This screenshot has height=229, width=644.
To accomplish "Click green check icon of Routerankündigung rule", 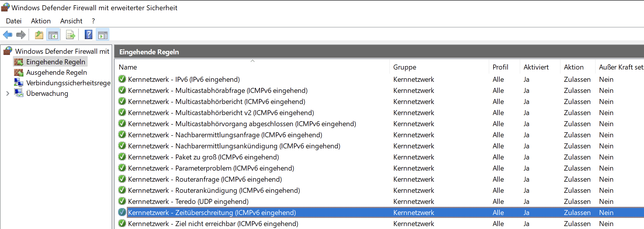I will [x=122, y=190].
